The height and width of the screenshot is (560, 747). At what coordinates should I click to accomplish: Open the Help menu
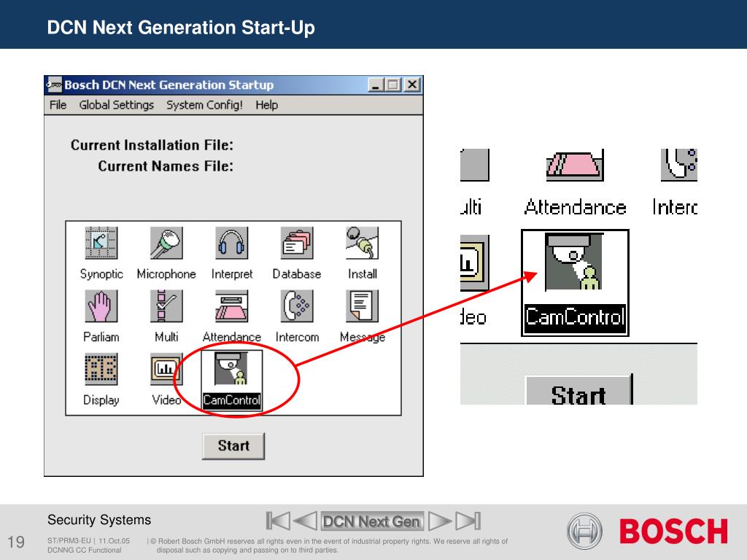(x=266, y=105)
